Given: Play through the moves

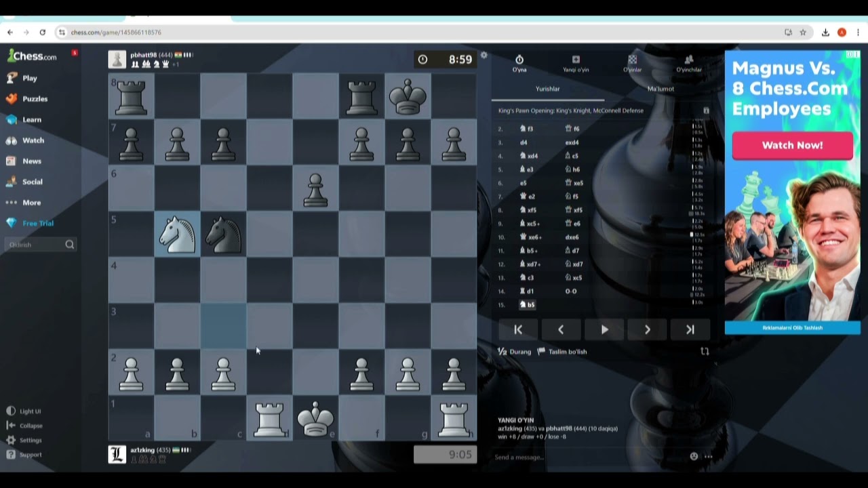Looking at the screenshot, I should click(604, 329).
